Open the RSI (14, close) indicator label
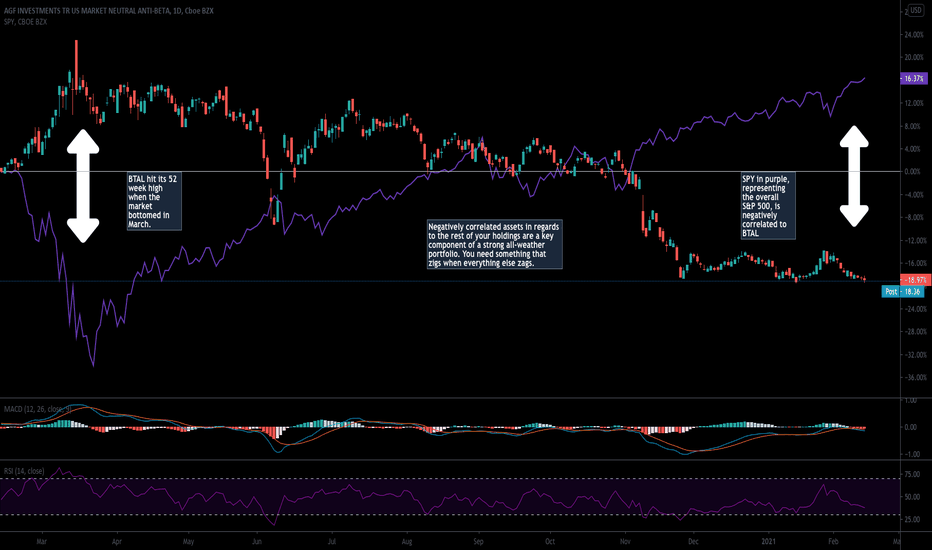 pos(24,471)
